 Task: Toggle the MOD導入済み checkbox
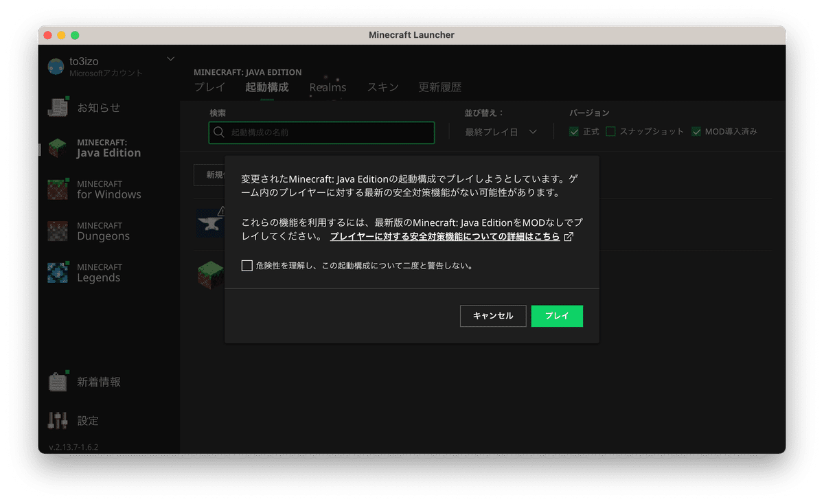(x=696, y=132)
